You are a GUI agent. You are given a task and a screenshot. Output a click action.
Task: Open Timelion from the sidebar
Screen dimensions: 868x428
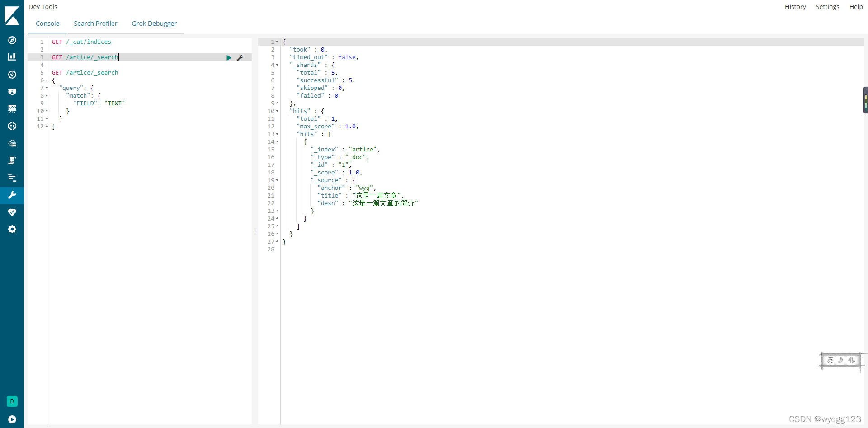tap(12, 92)
